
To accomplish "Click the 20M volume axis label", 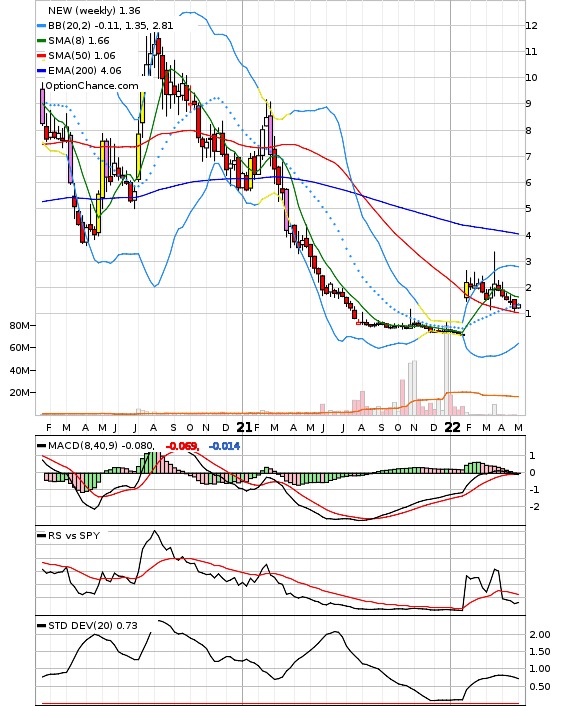I will pos(20,393).
